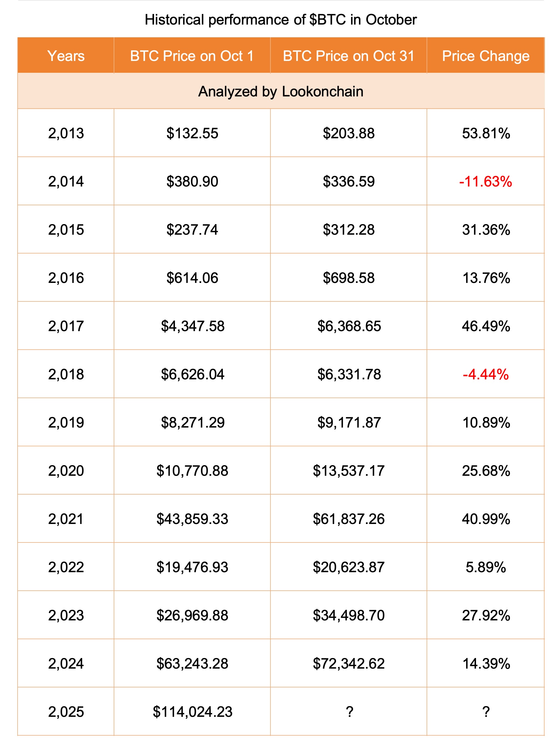
Task: Select the BTC Price on Oct 1 header
Action: point(192,56)
